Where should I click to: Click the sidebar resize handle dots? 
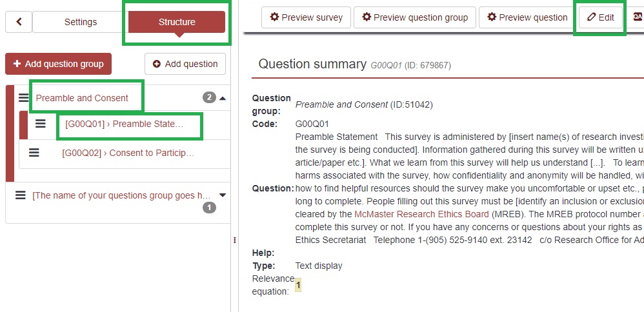(x=234, y=240)
